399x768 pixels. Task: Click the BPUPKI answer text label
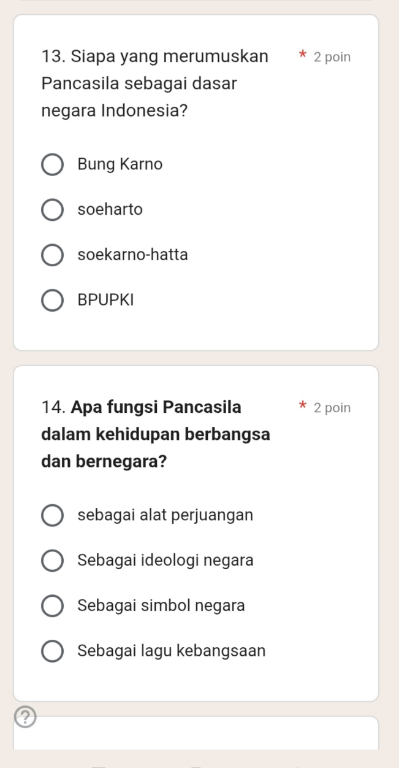[105, 300]
